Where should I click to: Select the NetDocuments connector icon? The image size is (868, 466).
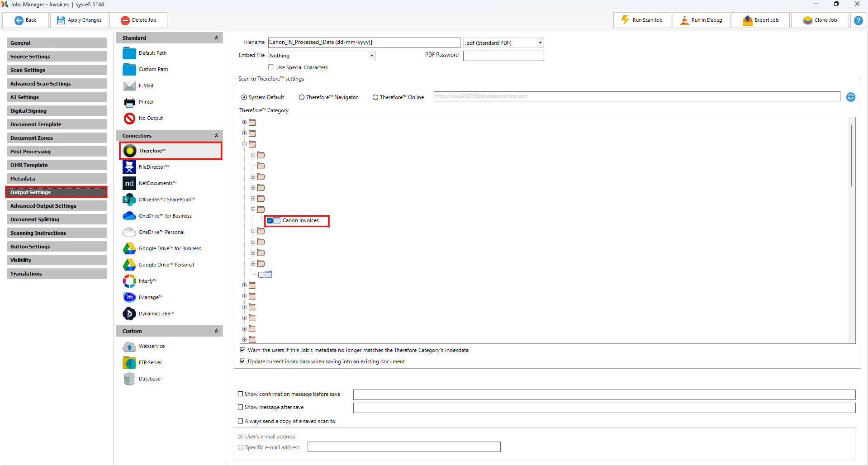point(129,183)
